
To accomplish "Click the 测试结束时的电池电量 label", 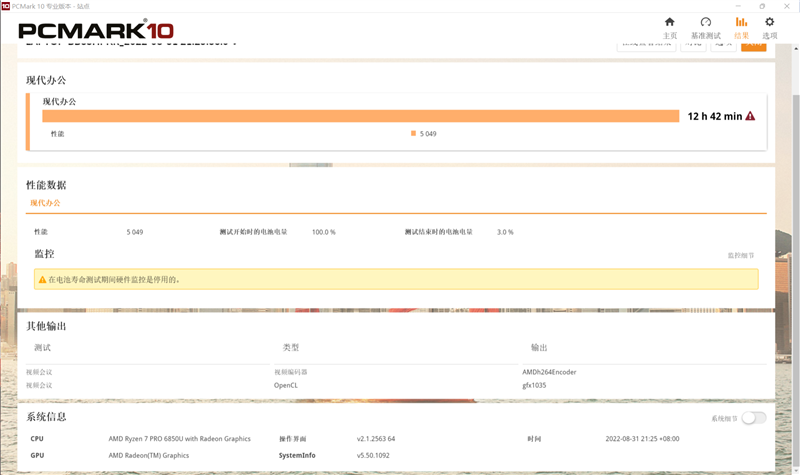I will [x=438, y=232].
